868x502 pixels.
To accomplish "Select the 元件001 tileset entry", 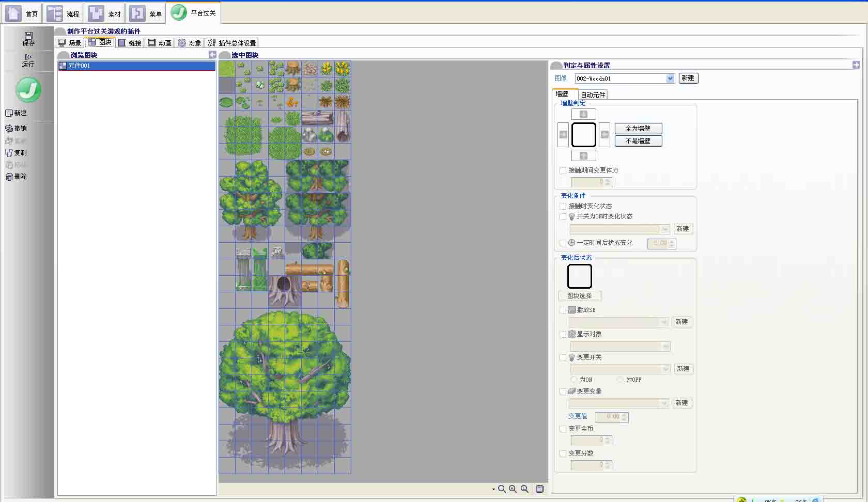I will 136,66.
